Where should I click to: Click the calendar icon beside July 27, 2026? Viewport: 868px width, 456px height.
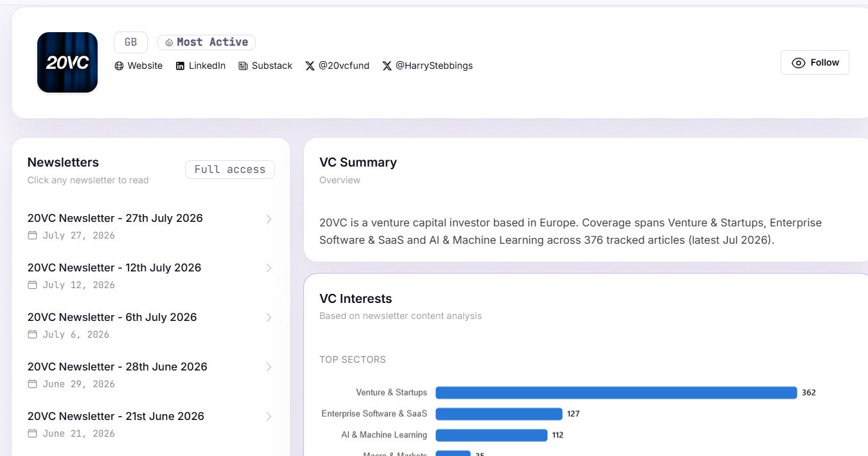pos(33,235)
